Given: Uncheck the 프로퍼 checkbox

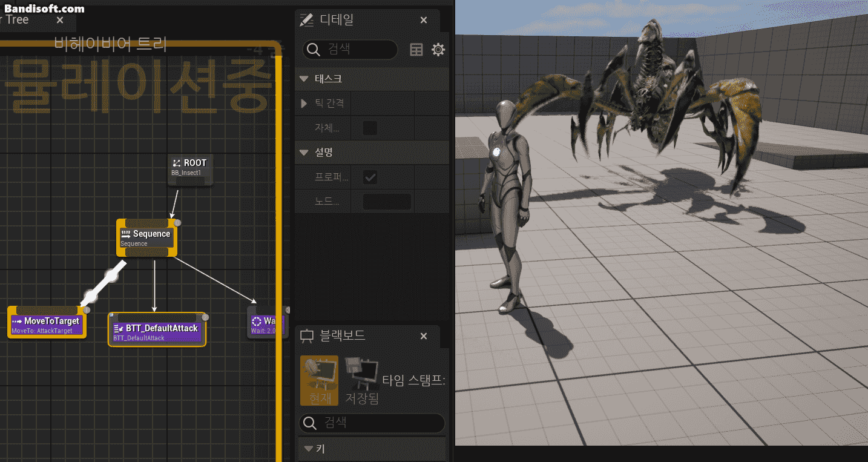Looking at the screenshot, I should [x=370, y=177].
